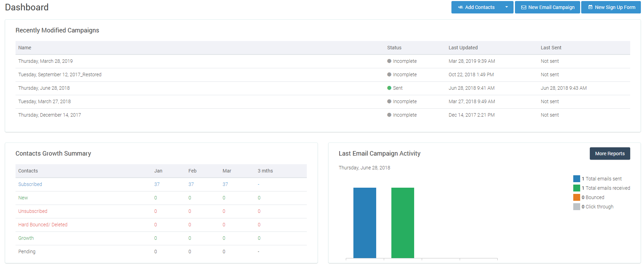644x266 pixels.
Task: Click the envelope icon on New Email Campaign
Action: (524, 7)
